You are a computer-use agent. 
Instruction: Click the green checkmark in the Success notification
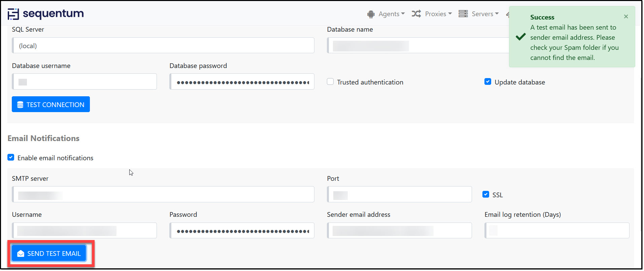point(520,37)
